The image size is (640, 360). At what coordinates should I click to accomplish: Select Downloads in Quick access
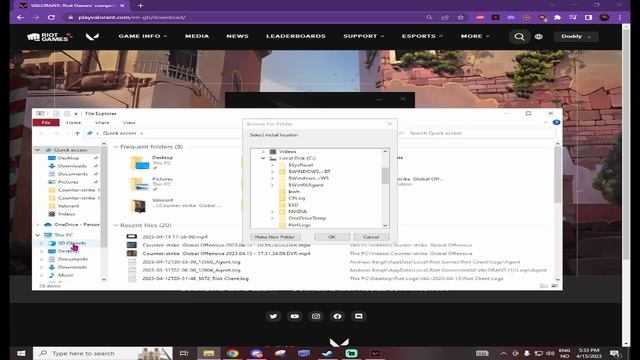[x=72, y=166]
